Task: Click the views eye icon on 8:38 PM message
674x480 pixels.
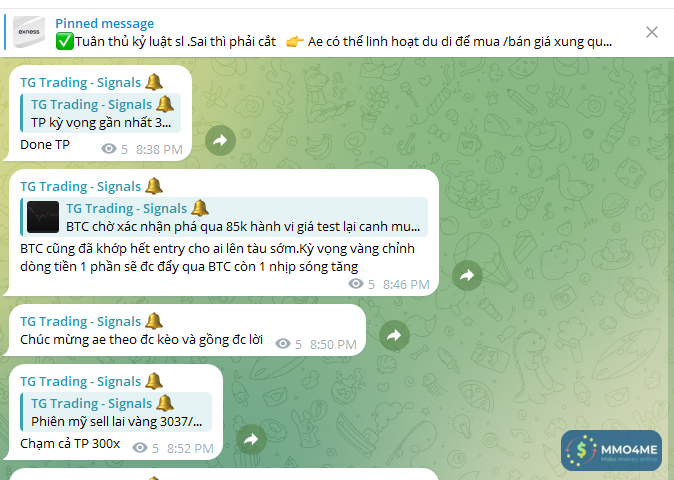Action: tap(109, 149)
